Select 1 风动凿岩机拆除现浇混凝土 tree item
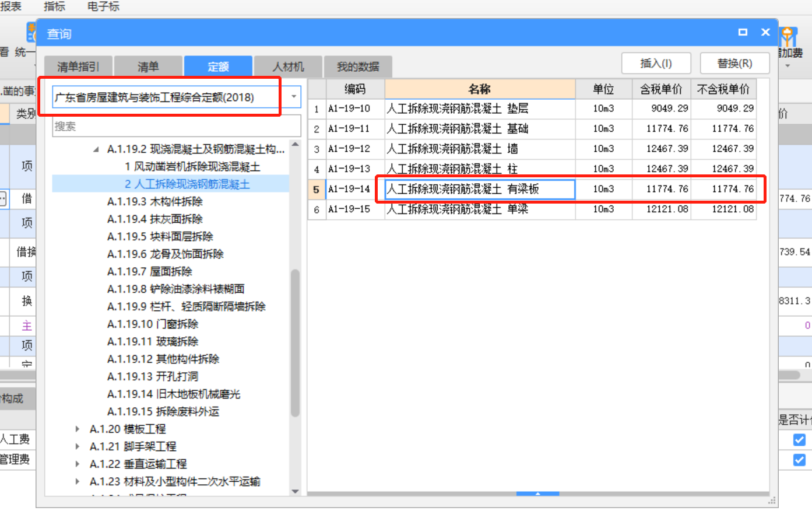Screen dimensions: 812x518 pyautogui.click(x=192, y=167)
